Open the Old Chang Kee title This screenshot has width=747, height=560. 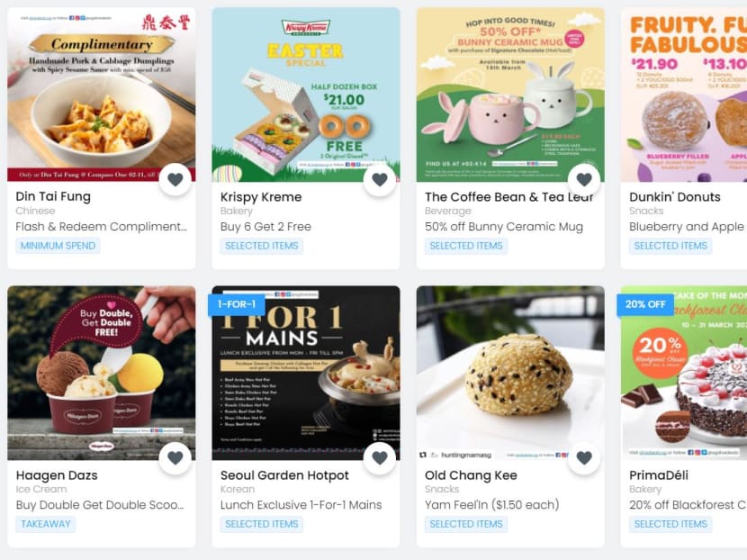click(x=471, y=475)
